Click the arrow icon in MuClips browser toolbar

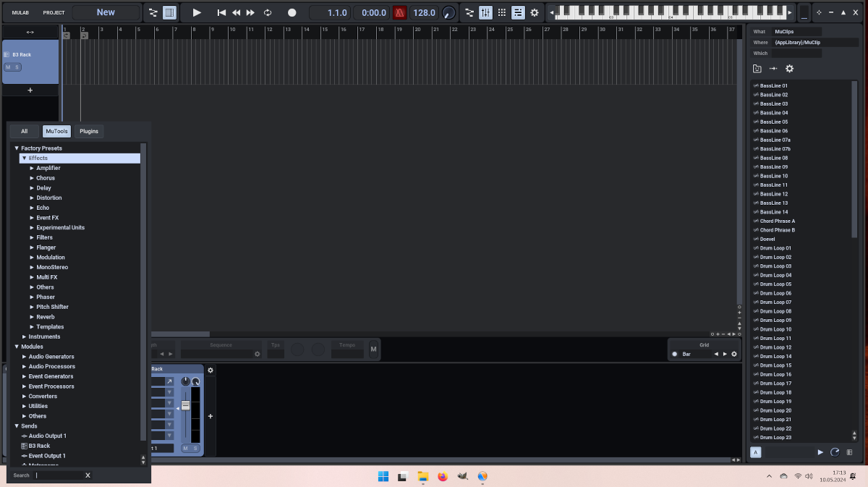(773, 69)
